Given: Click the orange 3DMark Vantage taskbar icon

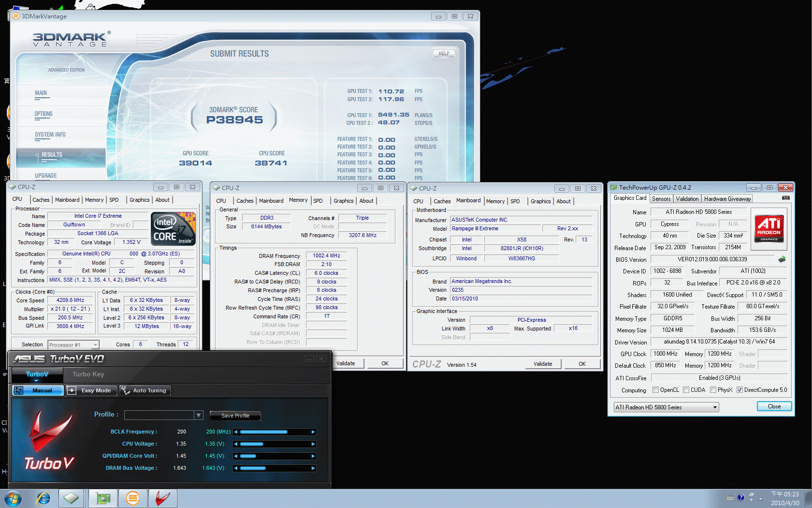Looking at the screenshot, I should pyautogui.click(x=132, y=498).
